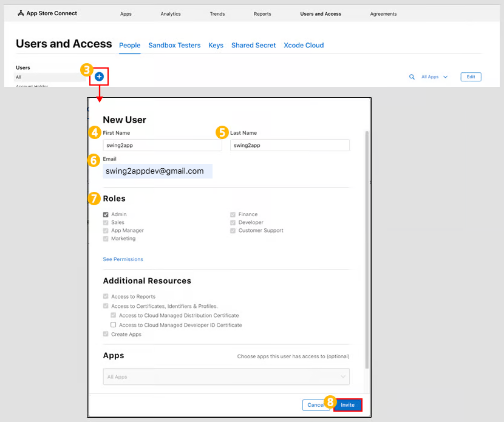This screenshot has width=504, height=422.
Task: Click the blue plus add user icon
Action: coord(99,77)
